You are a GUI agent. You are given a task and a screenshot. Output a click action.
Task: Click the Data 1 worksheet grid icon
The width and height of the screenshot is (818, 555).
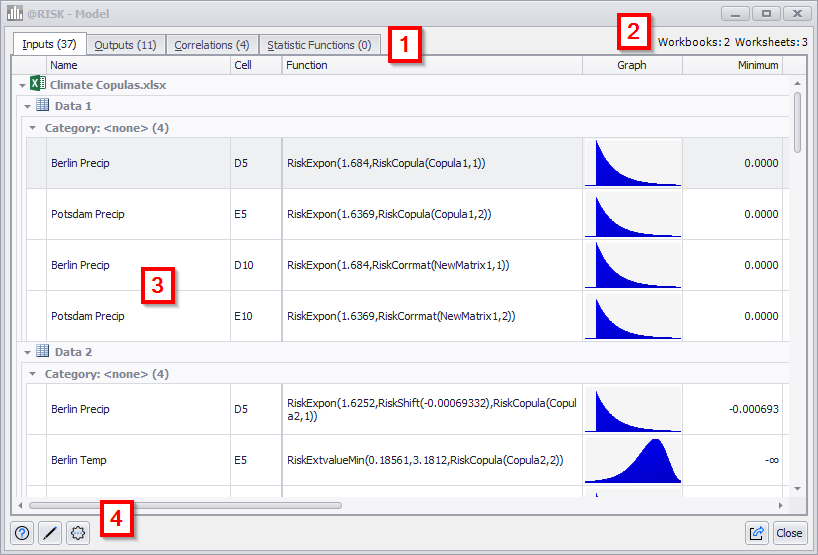click(x=42, y=105)
